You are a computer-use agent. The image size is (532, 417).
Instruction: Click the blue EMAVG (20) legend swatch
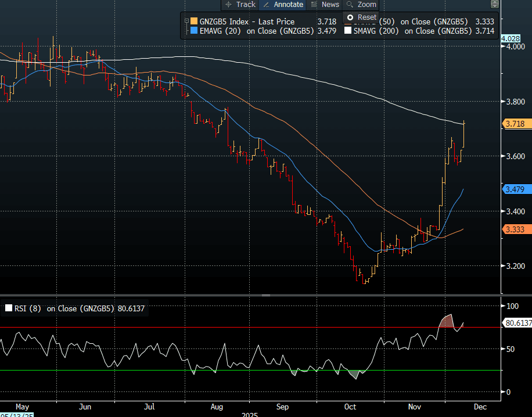[x=194, y=31]
